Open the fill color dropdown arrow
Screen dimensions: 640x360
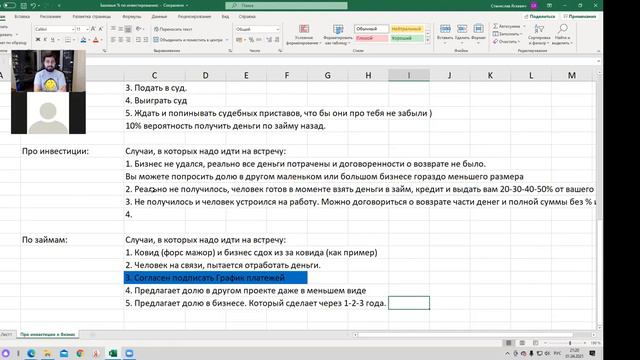(89, 40)
